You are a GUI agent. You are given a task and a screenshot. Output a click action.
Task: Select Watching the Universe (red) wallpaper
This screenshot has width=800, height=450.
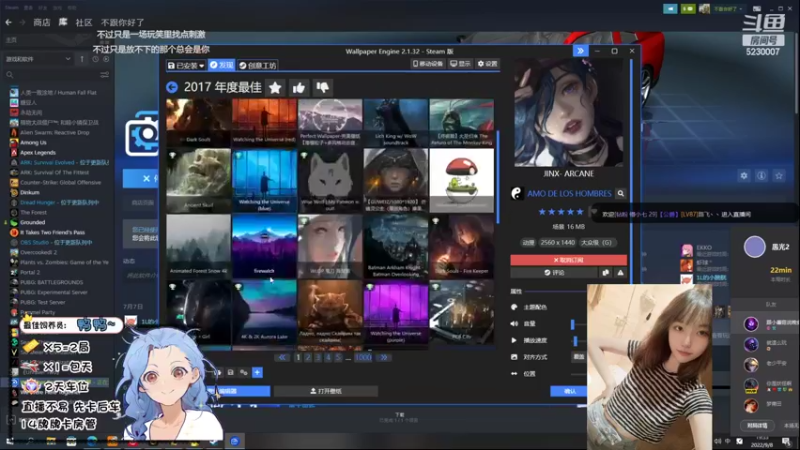264,122
